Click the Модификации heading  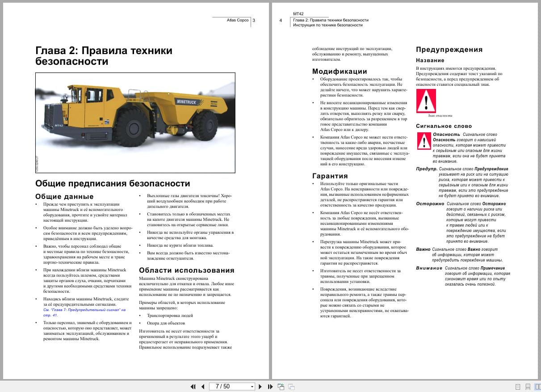tap(340, 71)
